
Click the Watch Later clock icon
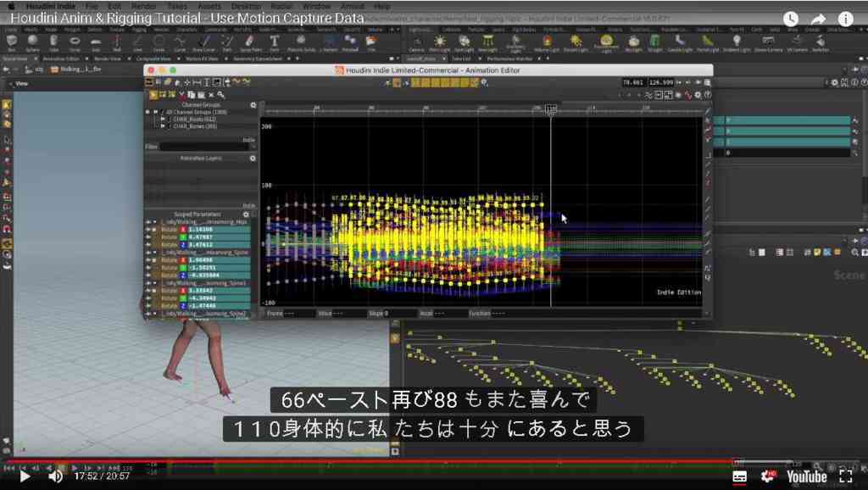[791, 19]
